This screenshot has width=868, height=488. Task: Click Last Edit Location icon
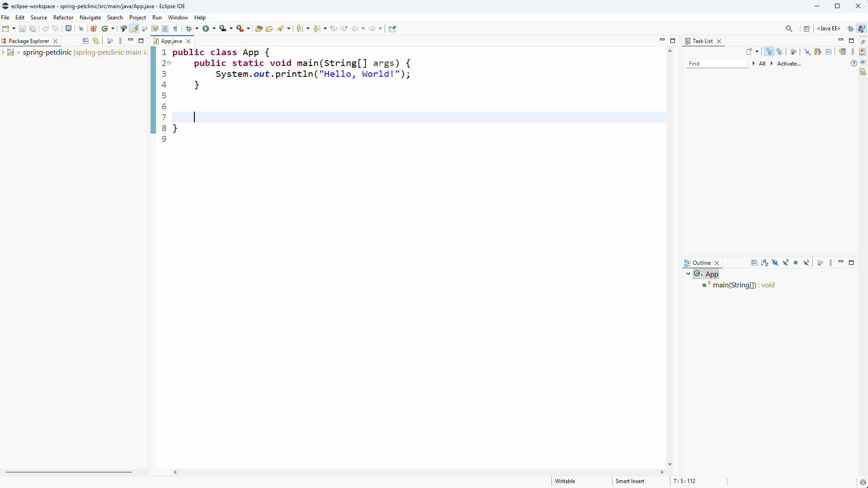[334, 28]
